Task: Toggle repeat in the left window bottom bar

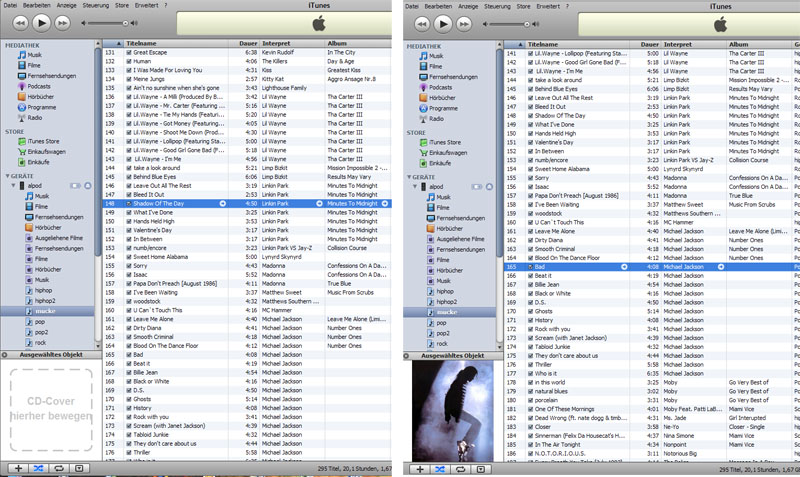Action: click(x=59, y=468)
